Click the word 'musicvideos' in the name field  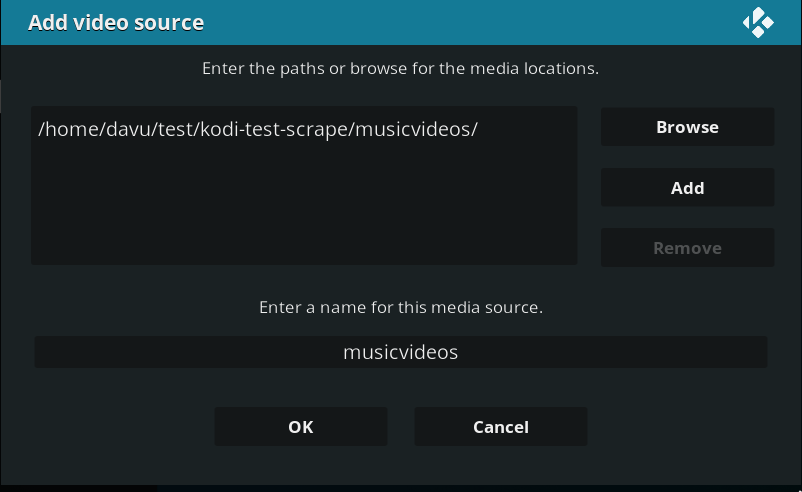coord(400,352)
